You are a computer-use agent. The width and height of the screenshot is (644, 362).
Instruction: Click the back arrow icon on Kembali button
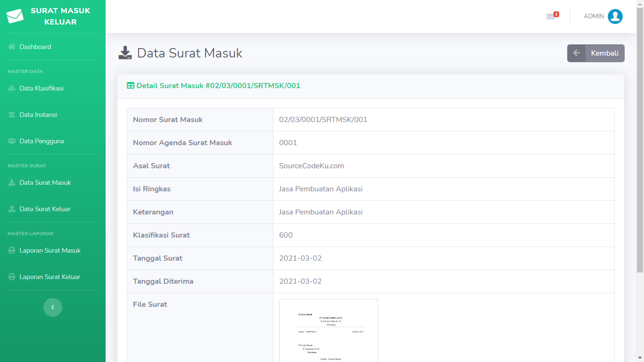coord(576,53)
